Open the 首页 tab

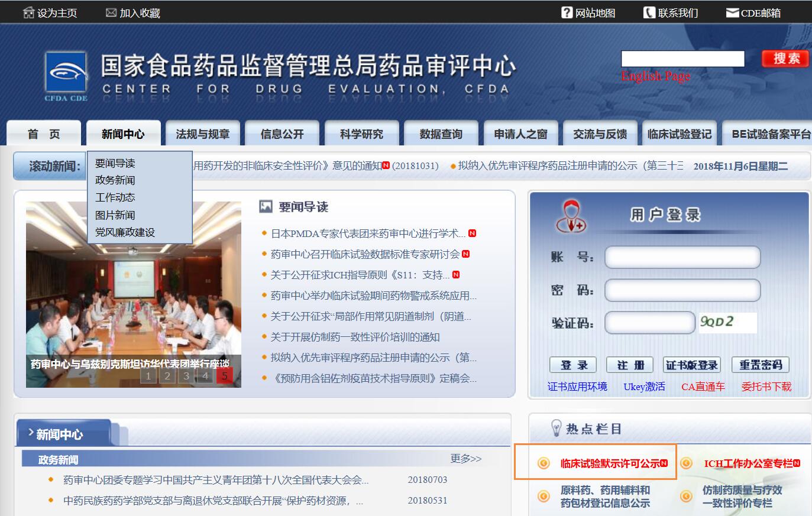click(x=44, y=134)
